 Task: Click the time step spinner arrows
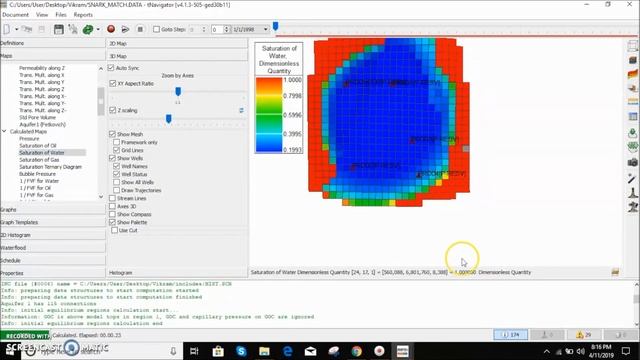(x=227, y=29)
